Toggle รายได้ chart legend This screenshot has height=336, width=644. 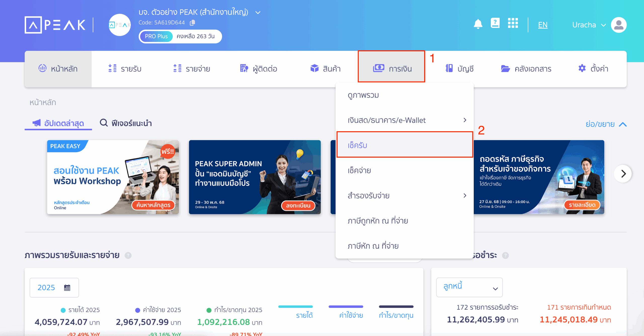[x=296, y=312]
